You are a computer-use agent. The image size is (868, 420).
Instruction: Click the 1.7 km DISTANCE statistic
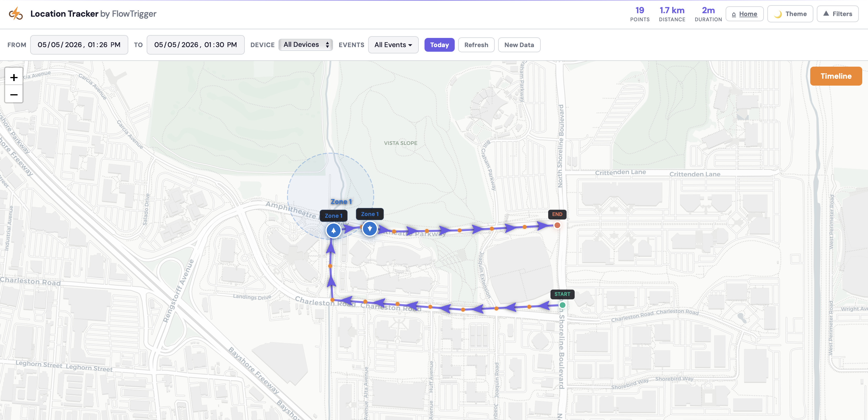click(672, 14)
